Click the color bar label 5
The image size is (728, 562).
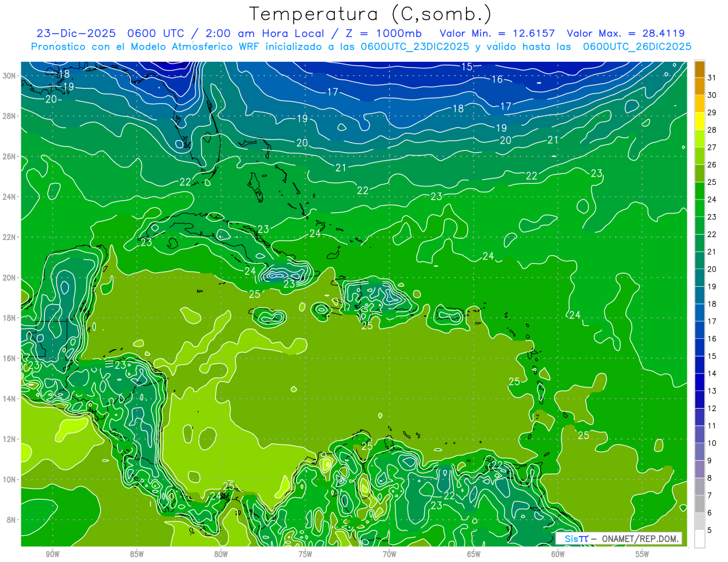coord(710,530)
